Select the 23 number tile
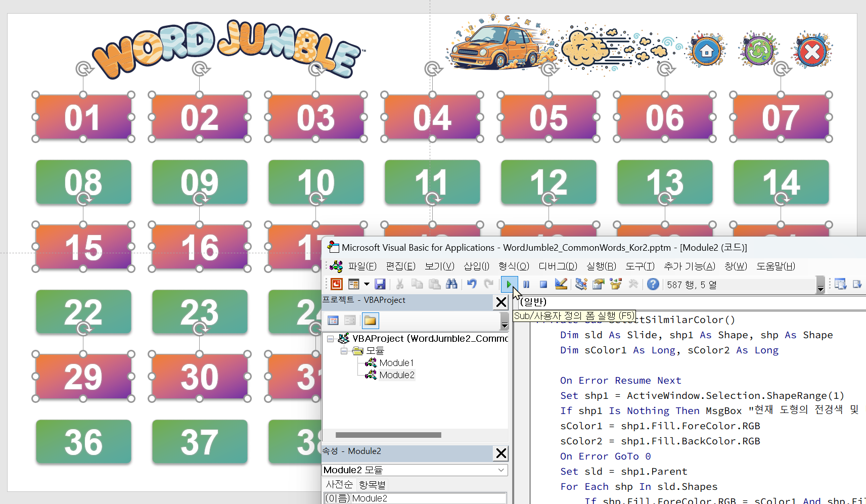 click(x=200, y=312)
